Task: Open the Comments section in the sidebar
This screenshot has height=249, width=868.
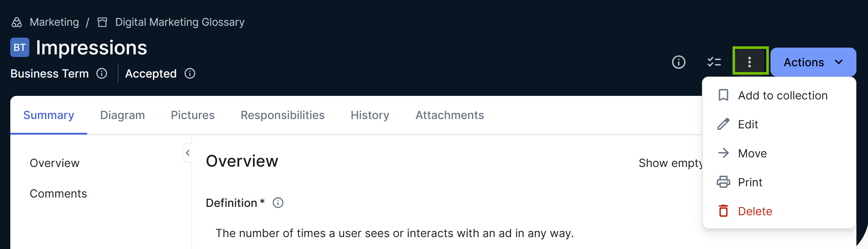Action: [58, 193]
